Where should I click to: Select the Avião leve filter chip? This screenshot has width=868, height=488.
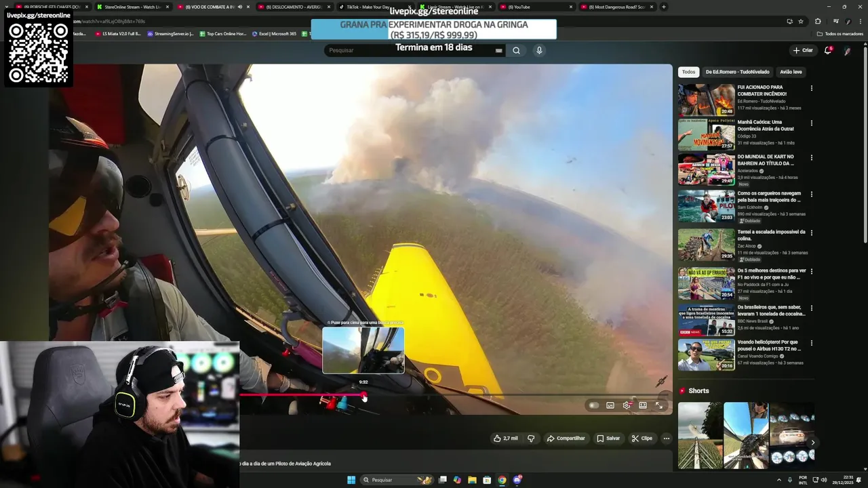point(791,72)
